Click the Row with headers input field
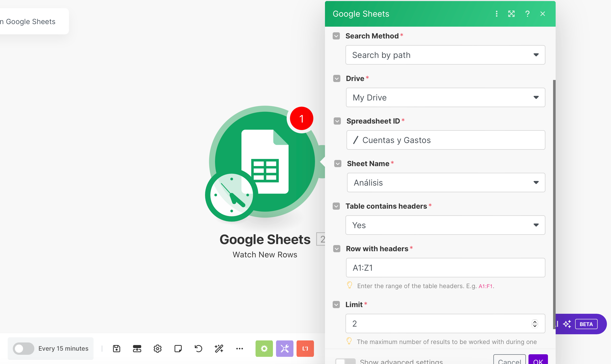 (445, 268)
